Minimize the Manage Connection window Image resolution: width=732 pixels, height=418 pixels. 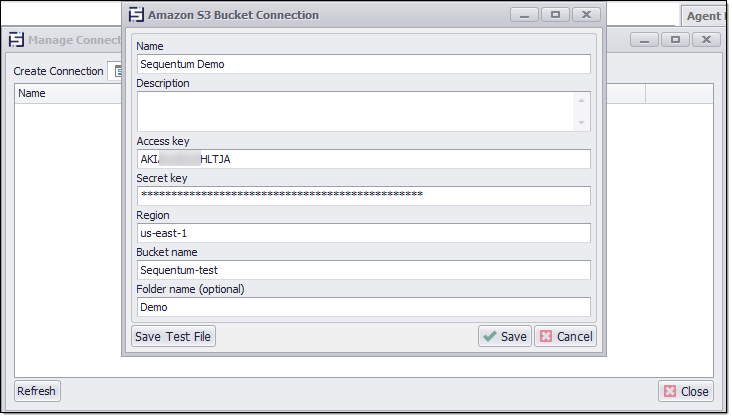[646, 40]
